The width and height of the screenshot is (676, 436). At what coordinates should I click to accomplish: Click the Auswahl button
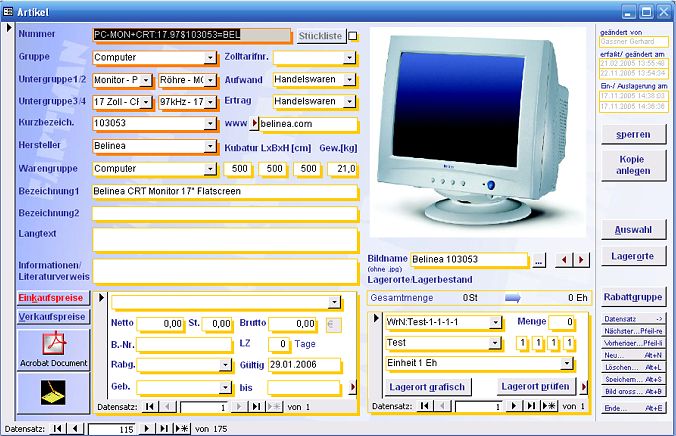pyautogui.click(x=633, y=230)
